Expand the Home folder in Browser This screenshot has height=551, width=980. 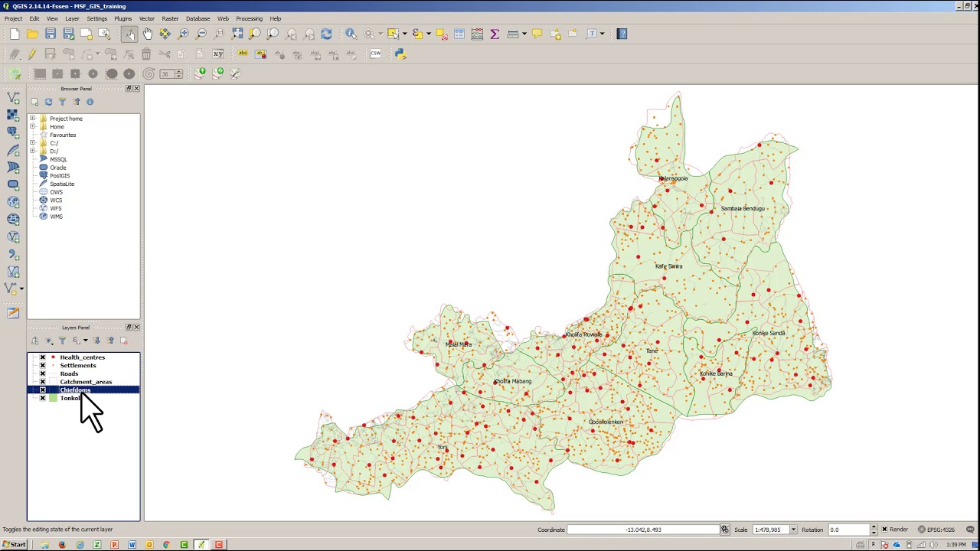[x=32, y=127]
